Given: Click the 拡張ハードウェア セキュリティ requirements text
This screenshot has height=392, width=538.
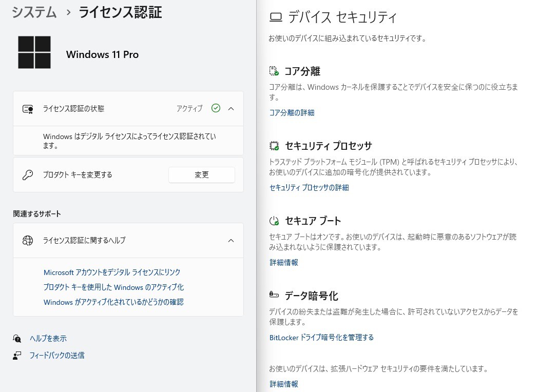Looking at the screenshot, I should [378, 369].
